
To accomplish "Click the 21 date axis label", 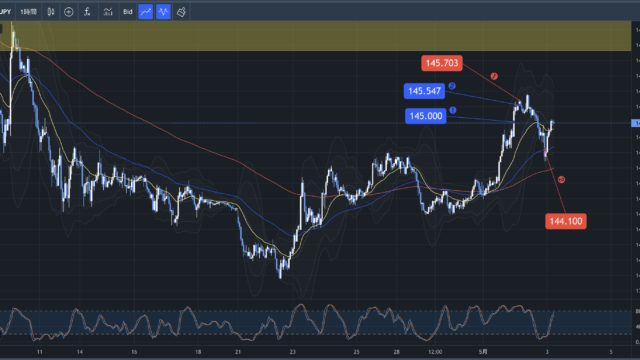I will coord(238,352).
